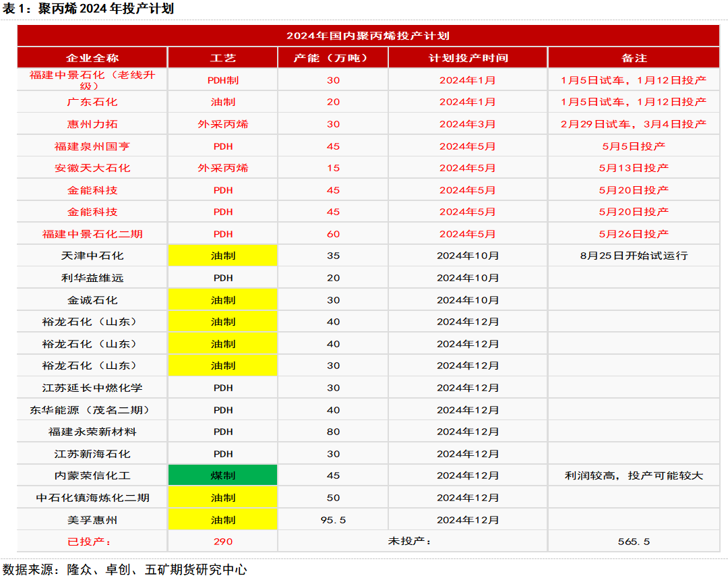728x578 pixels.
Task: Click the 江苏新海石化 company cell
Action: click(92, 454)
